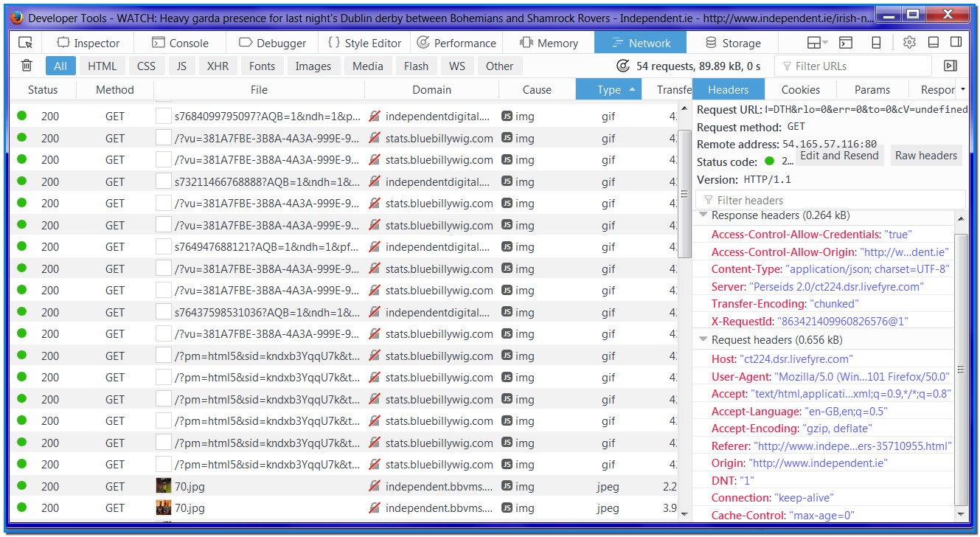The height and width of the screenshot is (537, 980).
Task: Click the Raw headers button
Action: pos(926,156)
